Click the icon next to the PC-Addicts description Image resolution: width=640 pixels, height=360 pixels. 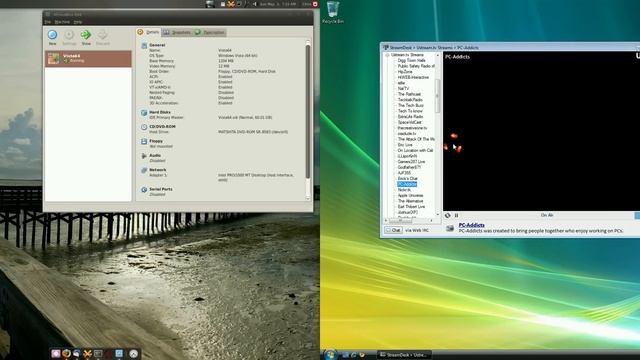[450, 229]
